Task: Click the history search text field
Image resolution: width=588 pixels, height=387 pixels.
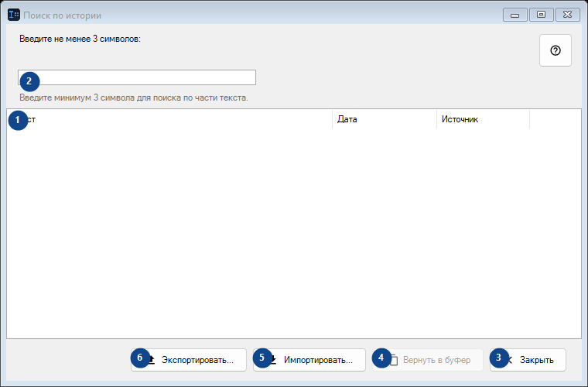Action: point(137,77)
